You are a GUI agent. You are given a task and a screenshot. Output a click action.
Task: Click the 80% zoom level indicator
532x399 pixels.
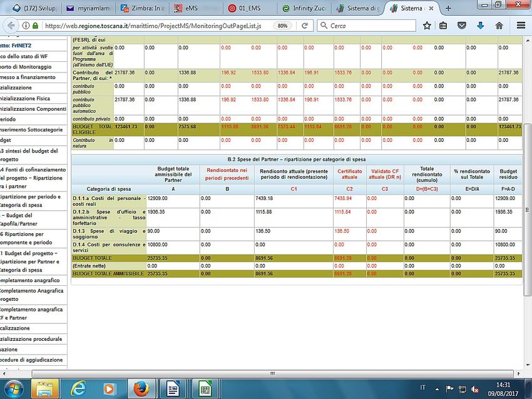[x=283, y=26]
